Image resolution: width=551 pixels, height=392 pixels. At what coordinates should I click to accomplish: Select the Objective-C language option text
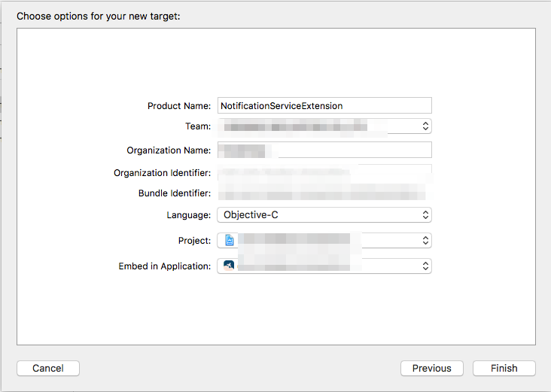[x=251, y=215]
